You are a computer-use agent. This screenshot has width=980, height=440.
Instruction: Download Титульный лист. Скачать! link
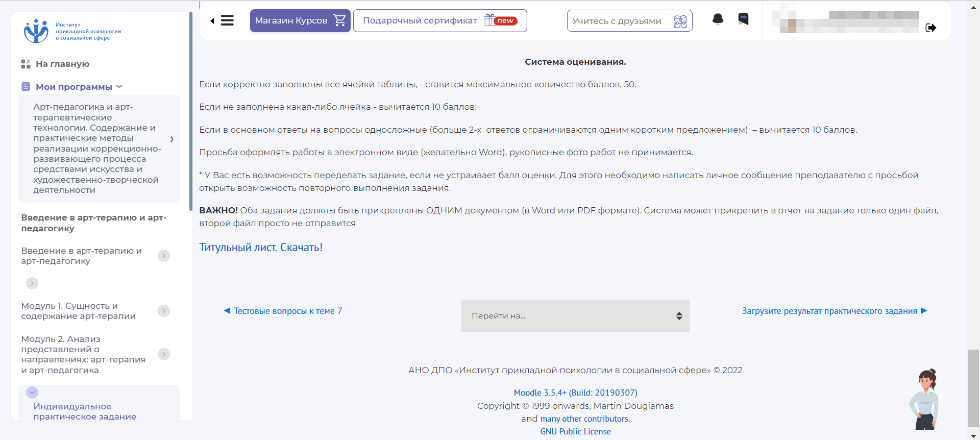[261, 248]
